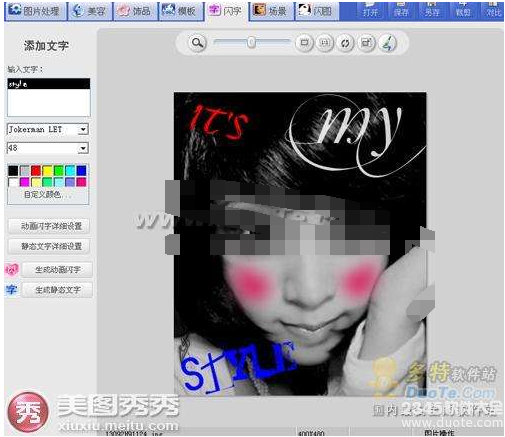This screenshot has height=437, width=505.
Task: Click the crop icon in toolbar
Action: (366, 43)
